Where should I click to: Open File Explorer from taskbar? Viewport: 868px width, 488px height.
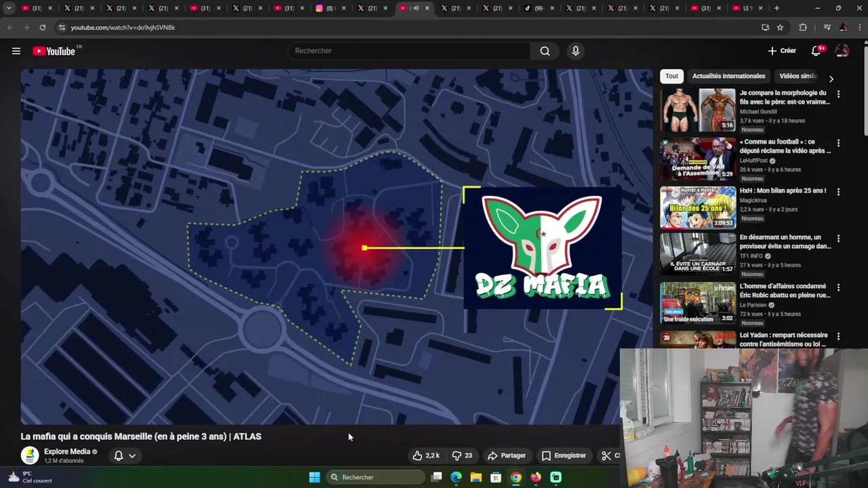[x=476, y=477]
